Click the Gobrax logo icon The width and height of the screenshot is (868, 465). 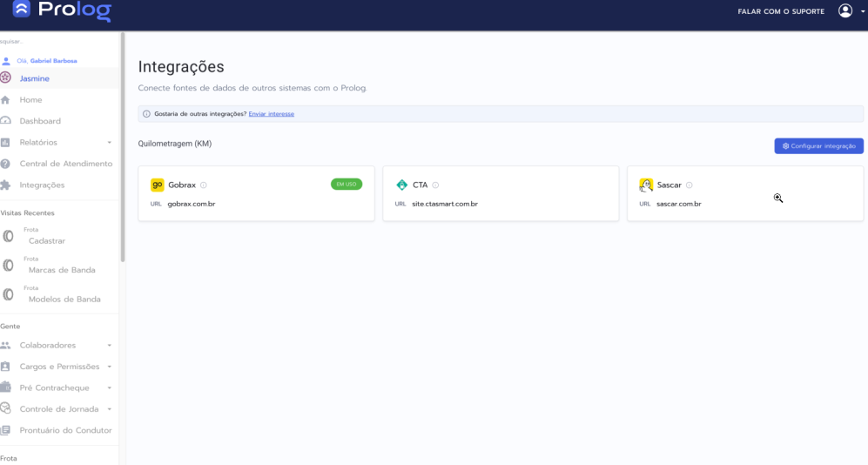[158, 185]
